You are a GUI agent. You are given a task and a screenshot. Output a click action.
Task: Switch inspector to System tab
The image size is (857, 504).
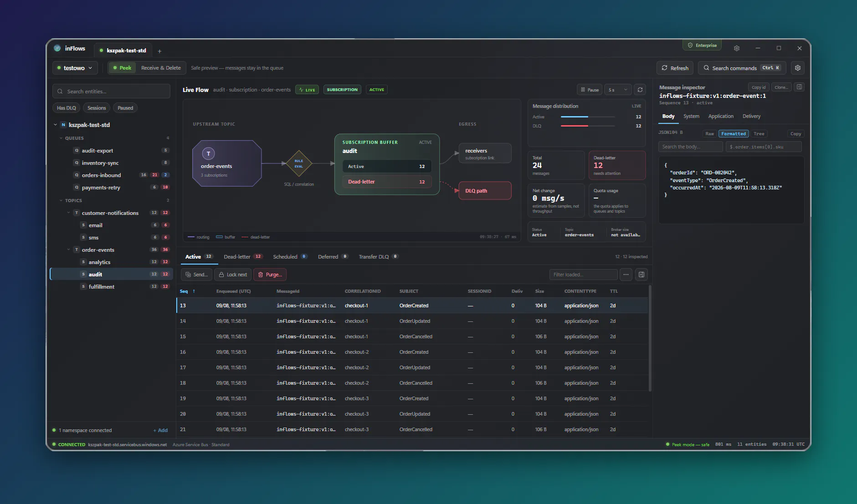pyautogui.click(x=691, y=117)
